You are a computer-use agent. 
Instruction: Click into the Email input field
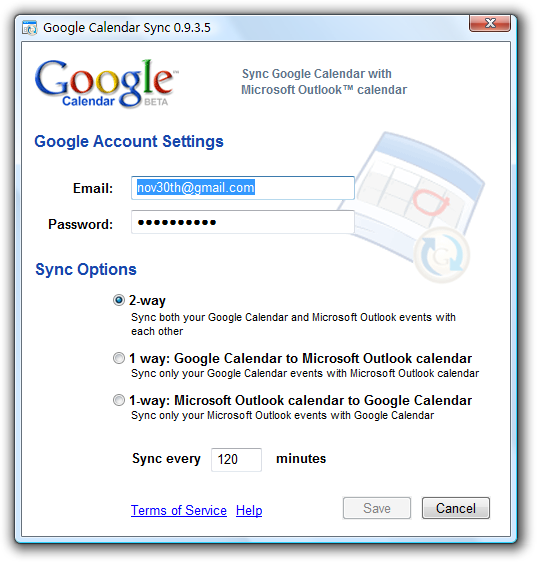(x=243, y=188)
